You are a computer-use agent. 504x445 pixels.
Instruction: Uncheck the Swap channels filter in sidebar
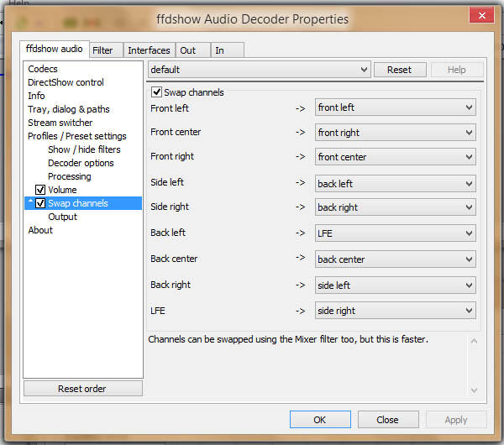[x=40, y=203]
